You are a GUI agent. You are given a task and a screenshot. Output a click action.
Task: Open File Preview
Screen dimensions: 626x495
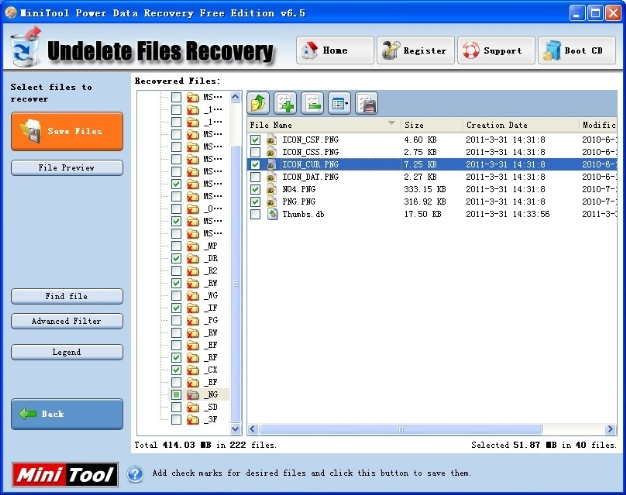coord(67,168)
